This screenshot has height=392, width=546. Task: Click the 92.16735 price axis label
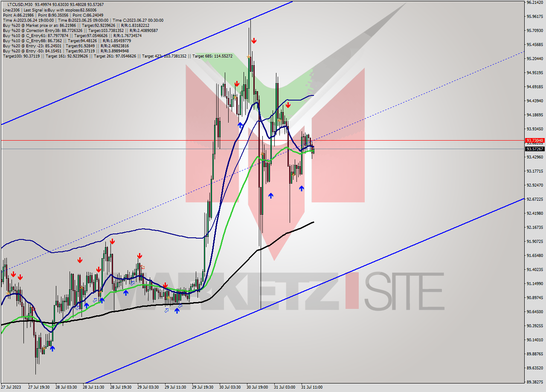534,227
